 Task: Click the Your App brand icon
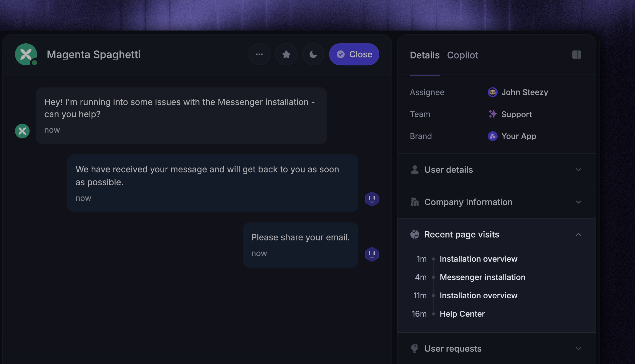tap(492, 136)
